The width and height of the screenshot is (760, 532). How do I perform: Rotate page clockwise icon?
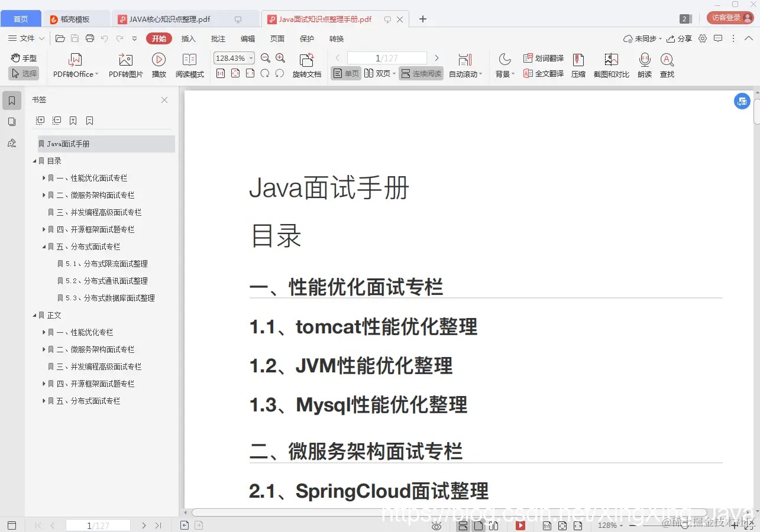click(265, 74)
